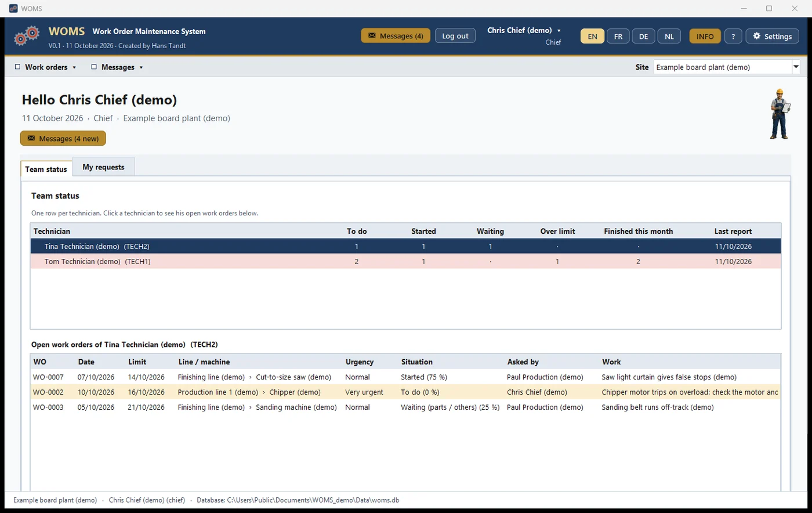Switch to the Team status tab
Viewport: 812px width, 513px height.
[x=46, y=169]
